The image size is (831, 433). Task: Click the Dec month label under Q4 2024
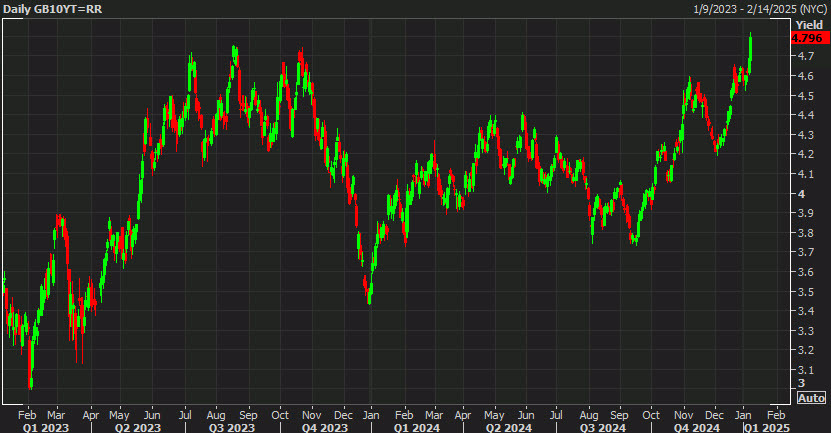point(714,415)
